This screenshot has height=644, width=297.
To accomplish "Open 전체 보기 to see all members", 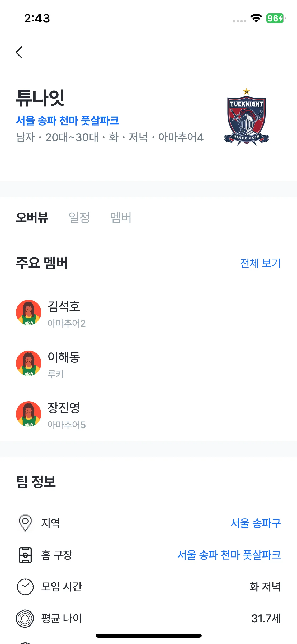I will (x=260, y=263).
